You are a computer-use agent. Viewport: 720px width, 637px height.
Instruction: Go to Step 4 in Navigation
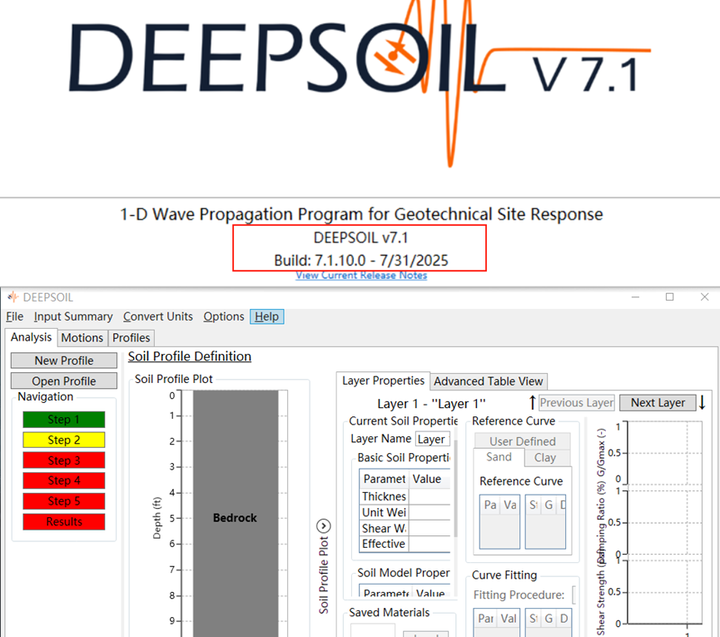tap(64, 480)
